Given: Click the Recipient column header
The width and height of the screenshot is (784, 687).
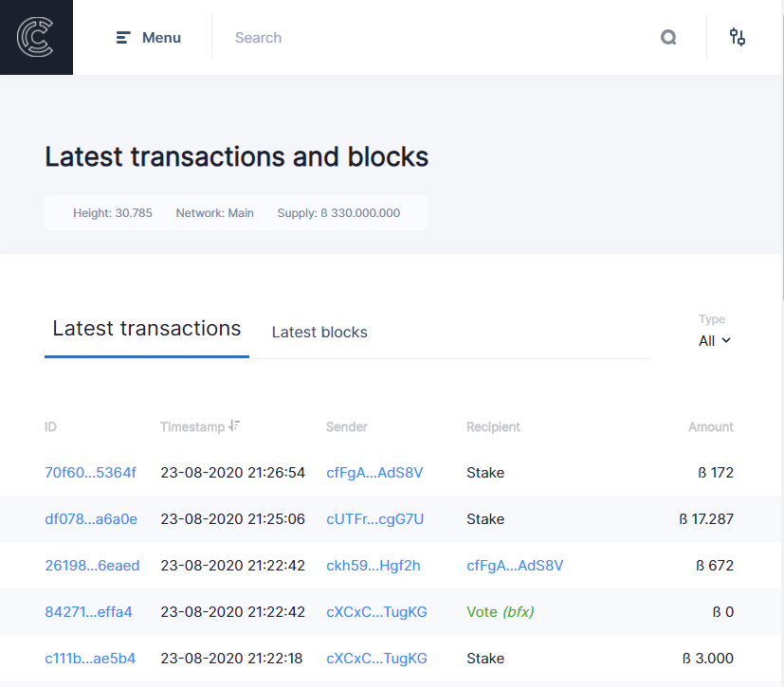Looking at the screenshot, I should coord(493,427).
